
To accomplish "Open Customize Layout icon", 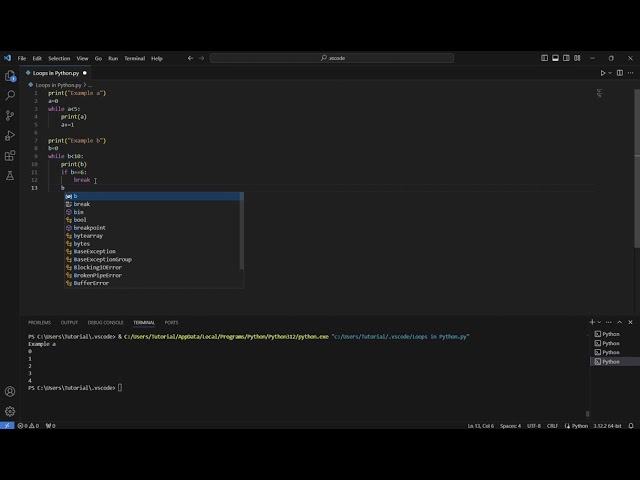I will click(x=577, y=58).
